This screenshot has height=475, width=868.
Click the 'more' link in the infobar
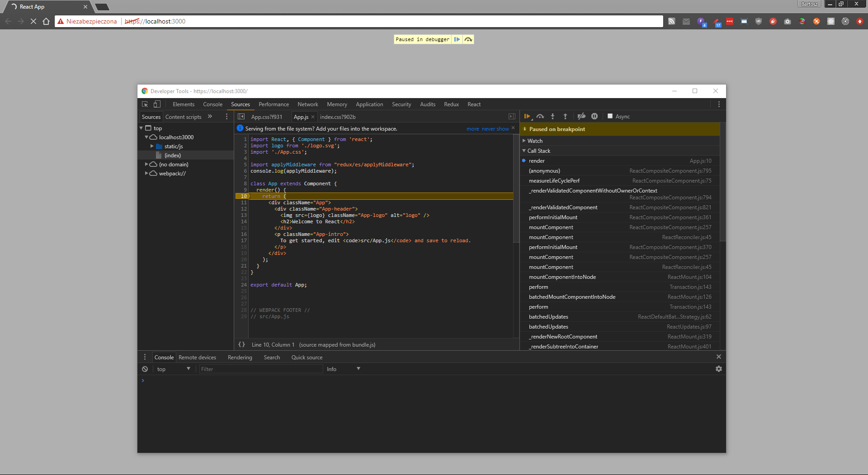pos(472,129)
